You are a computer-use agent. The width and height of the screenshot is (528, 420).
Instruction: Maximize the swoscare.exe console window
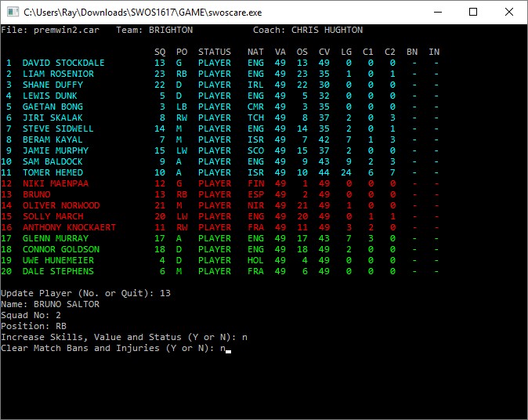pyautogui.click(x=473, y=12)
